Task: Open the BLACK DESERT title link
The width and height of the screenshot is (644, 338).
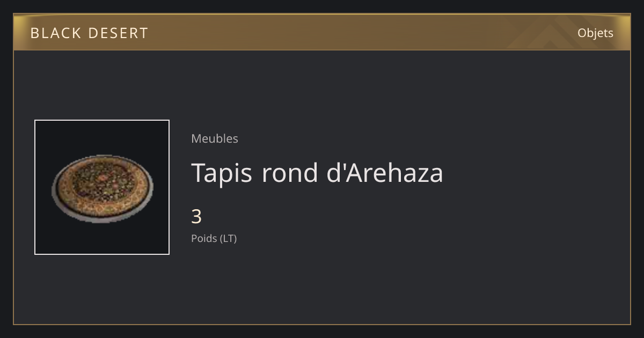Action: point(89,33)
